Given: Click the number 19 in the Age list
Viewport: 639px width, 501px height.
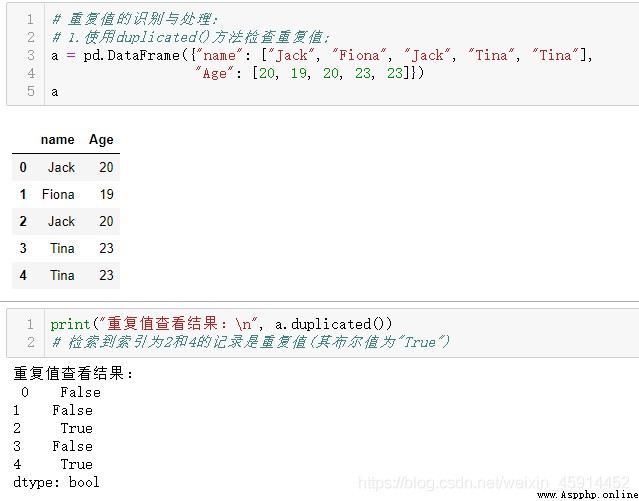Looking at the screenshot, I should coord(298,73).
